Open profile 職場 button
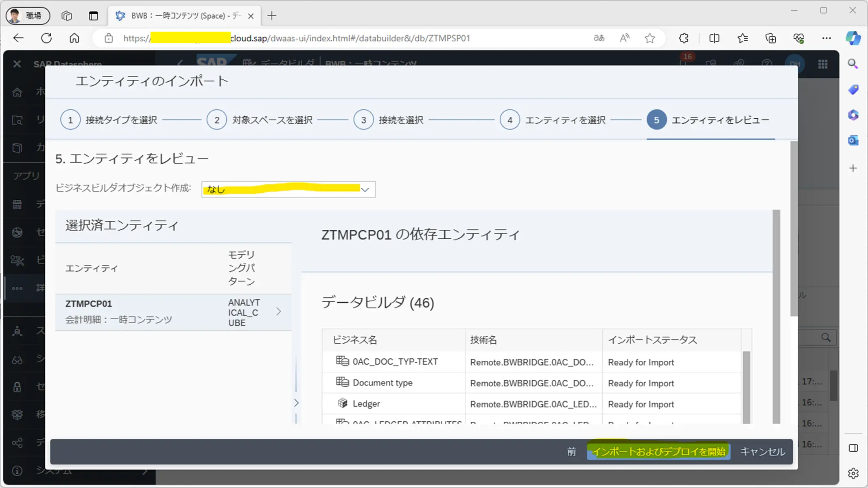 coord(28,16)
